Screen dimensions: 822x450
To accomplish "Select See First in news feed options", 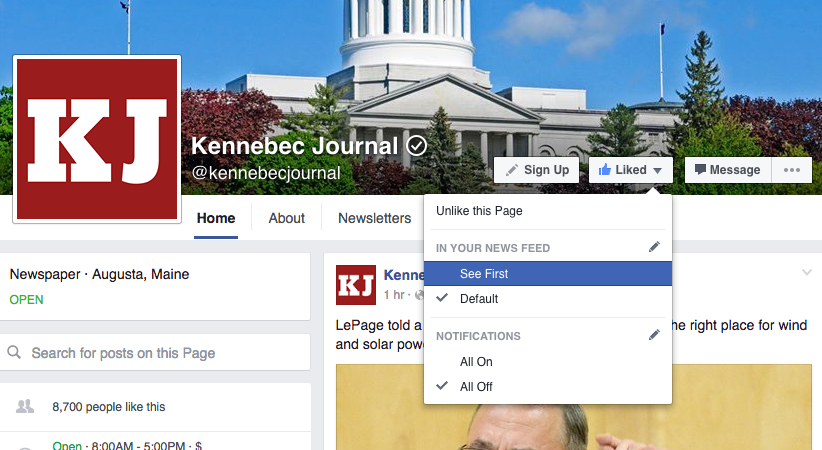I will point(484,273).
